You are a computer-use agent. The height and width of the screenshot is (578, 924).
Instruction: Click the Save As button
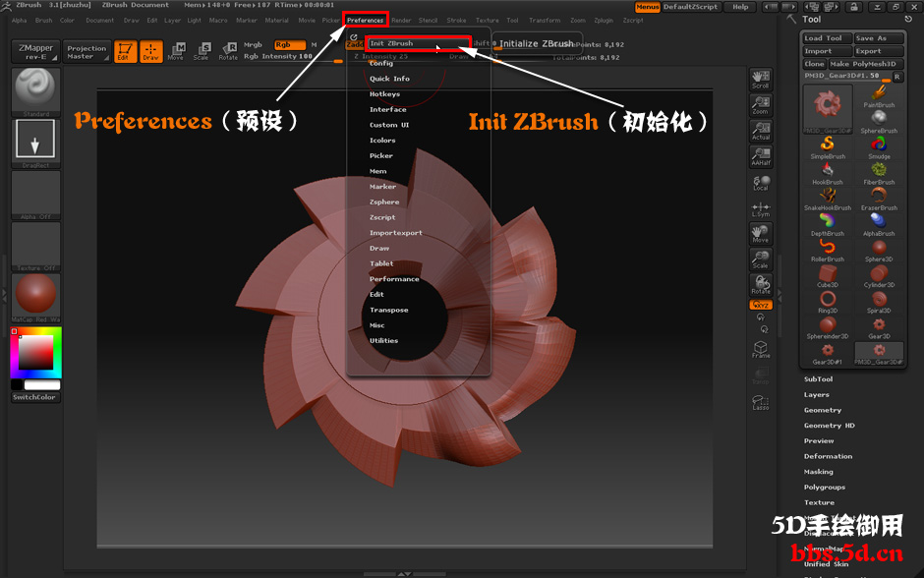point(879,38)
